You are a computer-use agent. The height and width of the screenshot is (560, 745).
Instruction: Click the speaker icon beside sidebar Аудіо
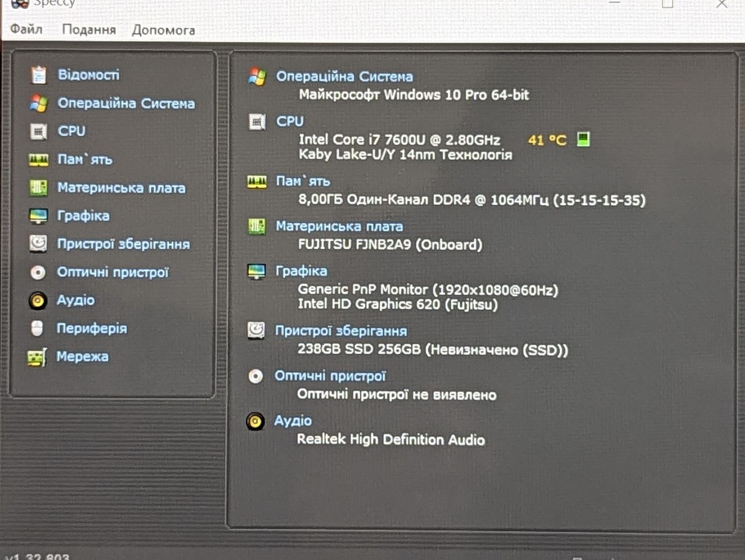coord(38,300)
